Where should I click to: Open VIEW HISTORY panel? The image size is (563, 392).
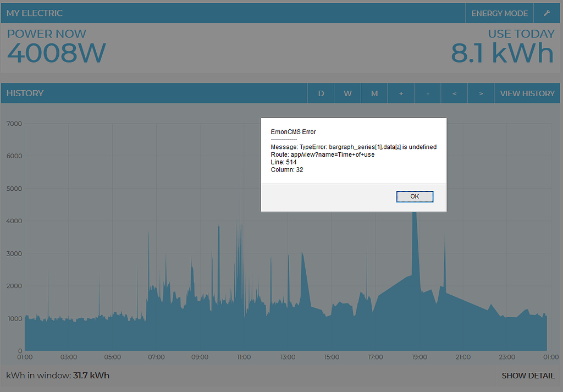(x=527, y=93)
